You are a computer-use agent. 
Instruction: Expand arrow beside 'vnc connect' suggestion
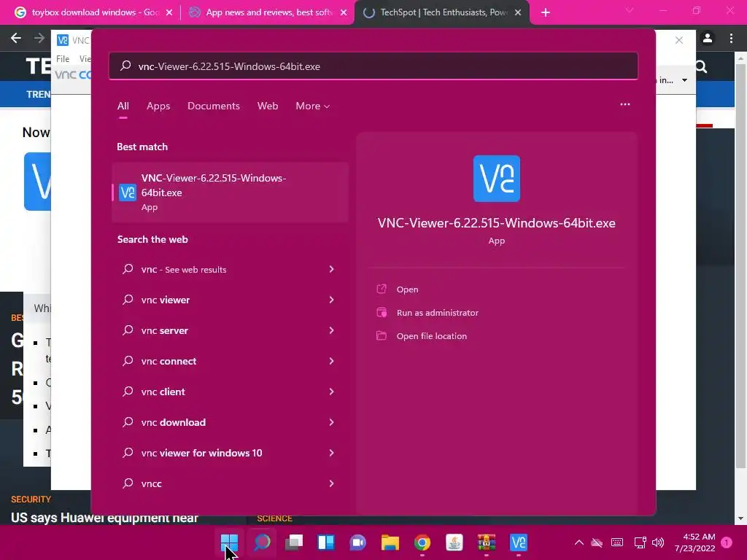[x=332, y=361]
